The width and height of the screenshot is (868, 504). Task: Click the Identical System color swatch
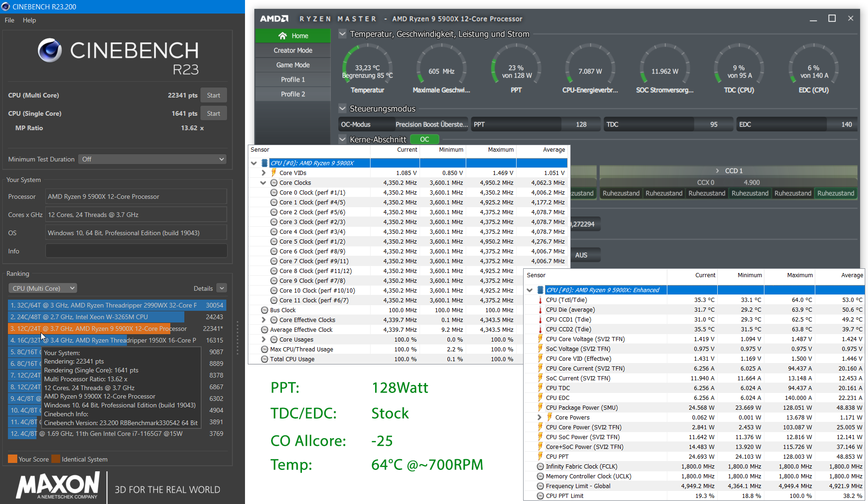click(x=56, y=459)
